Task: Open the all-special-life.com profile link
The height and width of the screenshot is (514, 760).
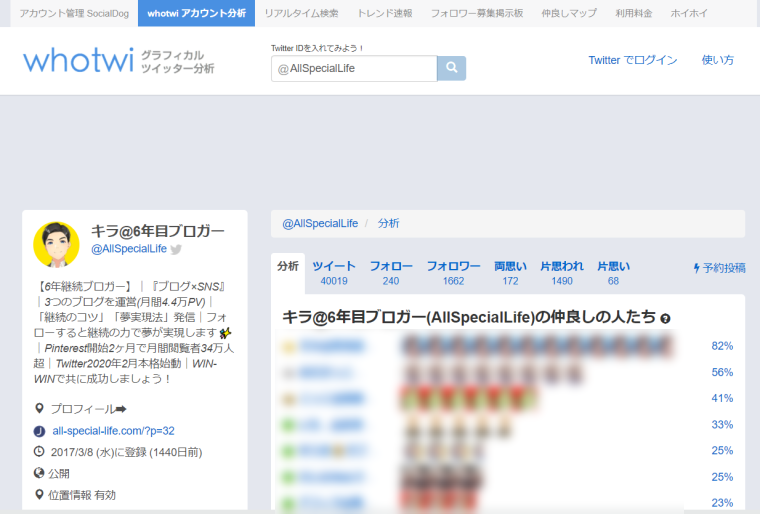Action: point(113,431)
